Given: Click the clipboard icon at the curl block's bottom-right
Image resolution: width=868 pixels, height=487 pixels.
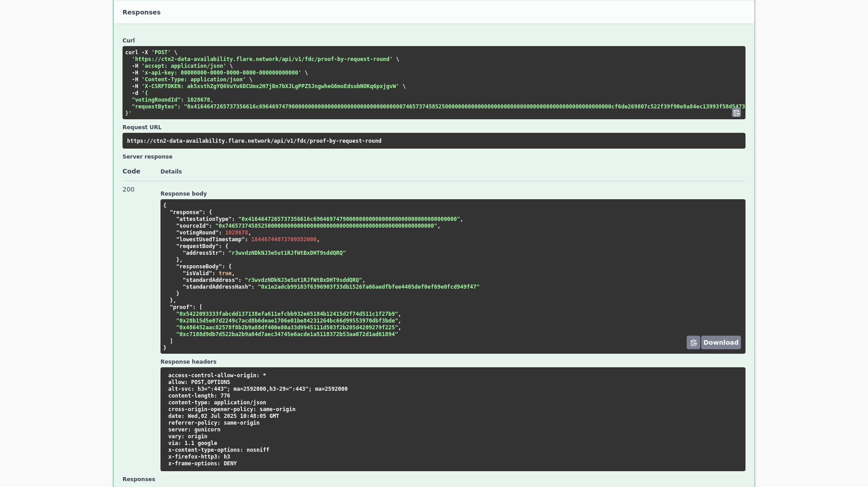Looking at the screenshot, I should pyautogui.click(x=736, y=113).
